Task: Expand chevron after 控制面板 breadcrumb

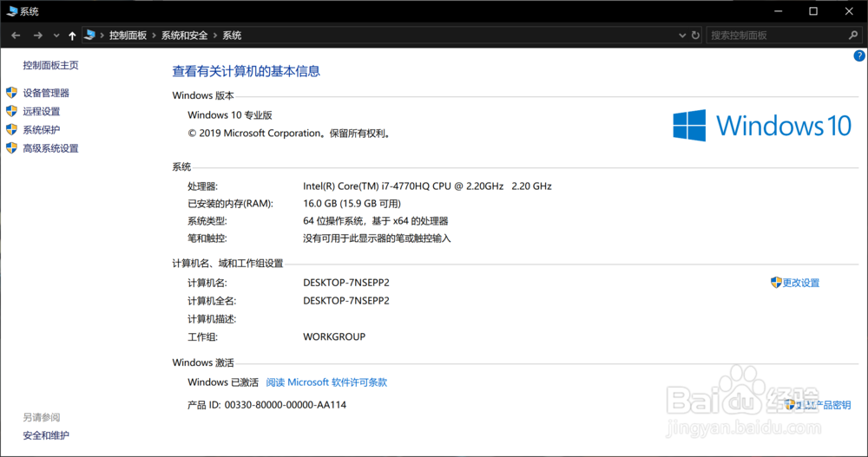Action: [x=154, y=36]
